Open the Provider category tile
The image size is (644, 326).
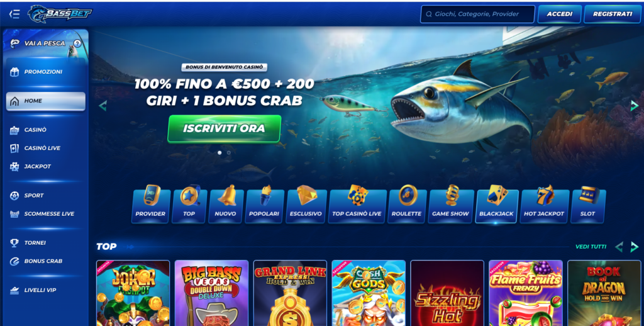click(x=151, y=205)
